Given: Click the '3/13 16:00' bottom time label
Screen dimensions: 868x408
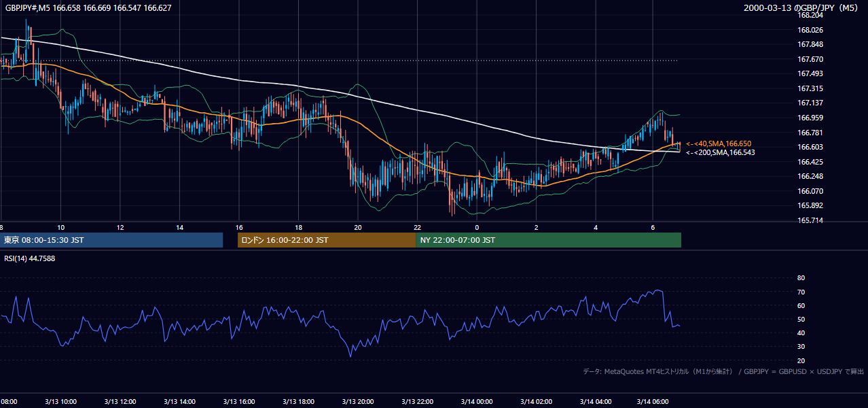Looking at the screenshot, I should pos(239,401).
